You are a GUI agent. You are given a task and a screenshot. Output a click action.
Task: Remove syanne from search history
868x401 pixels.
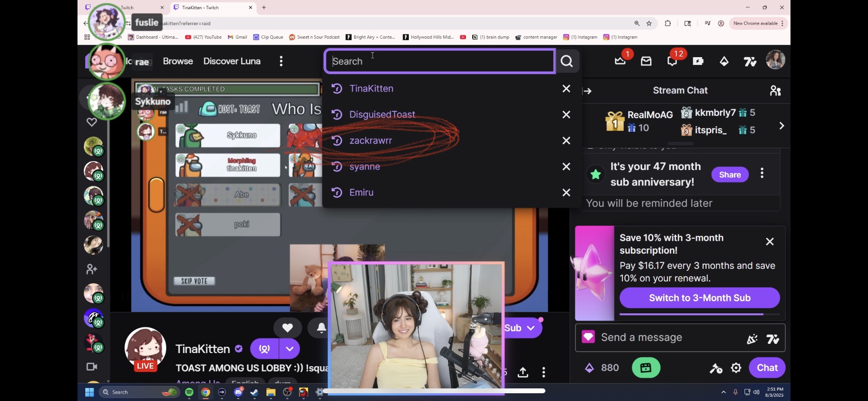pyautogui.click(x=566, y=167)
